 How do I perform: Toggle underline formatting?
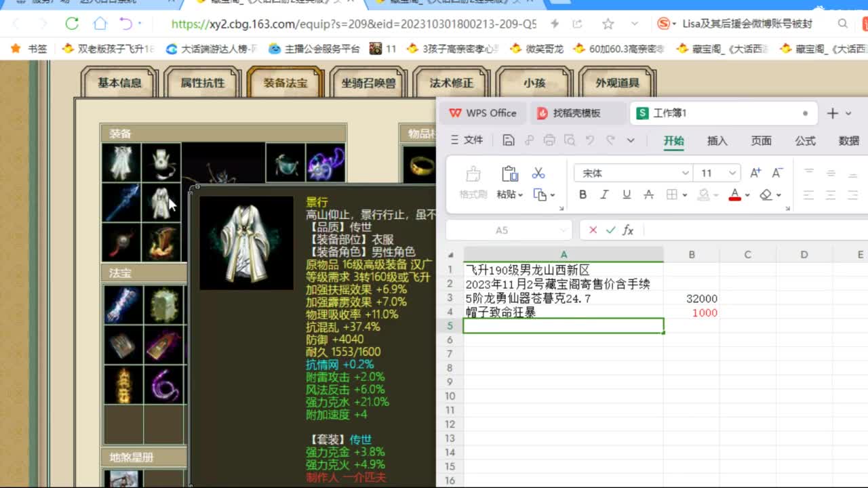pyautogui.click(x=627, y=195)
